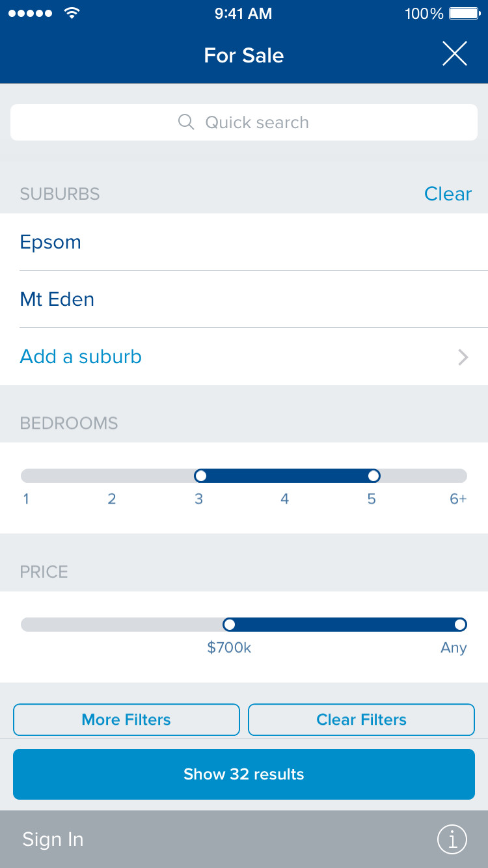Tap the magnifying glass search icon
Viewport: 488px width, 868px height.
[x=186, y=122]
